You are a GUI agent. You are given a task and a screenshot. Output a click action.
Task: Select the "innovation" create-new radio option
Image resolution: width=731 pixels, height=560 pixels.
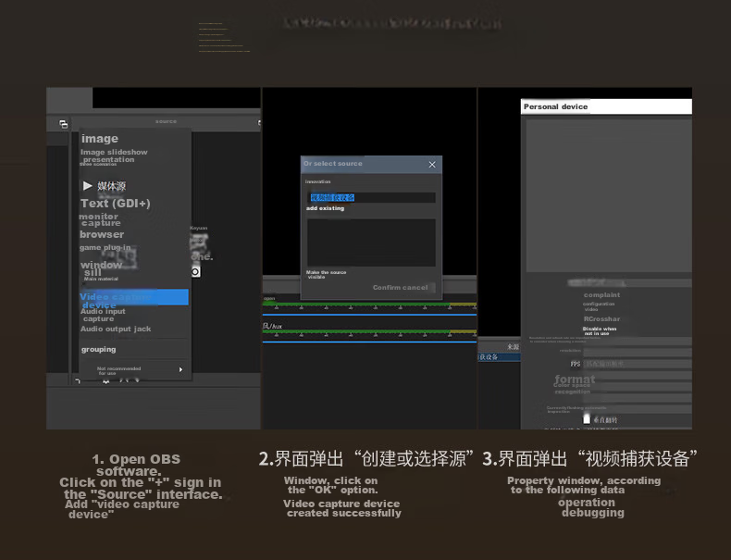(x=318, y=181)
